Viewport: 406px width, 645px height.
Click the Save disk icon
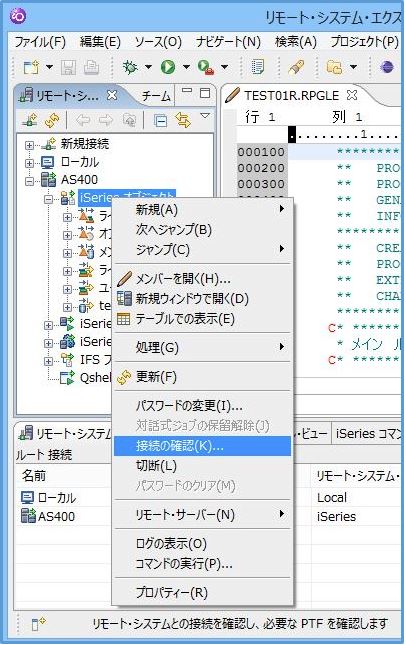click(68, 67)
